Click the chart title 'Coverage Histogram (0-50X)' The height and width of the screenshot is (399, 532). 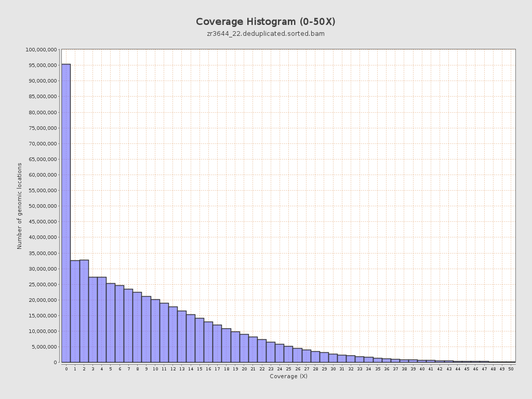(265, 22)
